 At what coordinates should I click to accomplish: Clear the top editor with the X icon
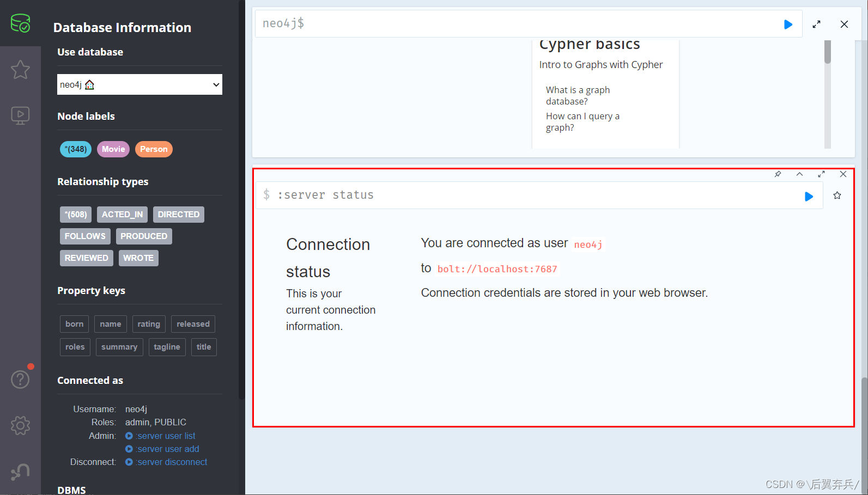point(844,24)
